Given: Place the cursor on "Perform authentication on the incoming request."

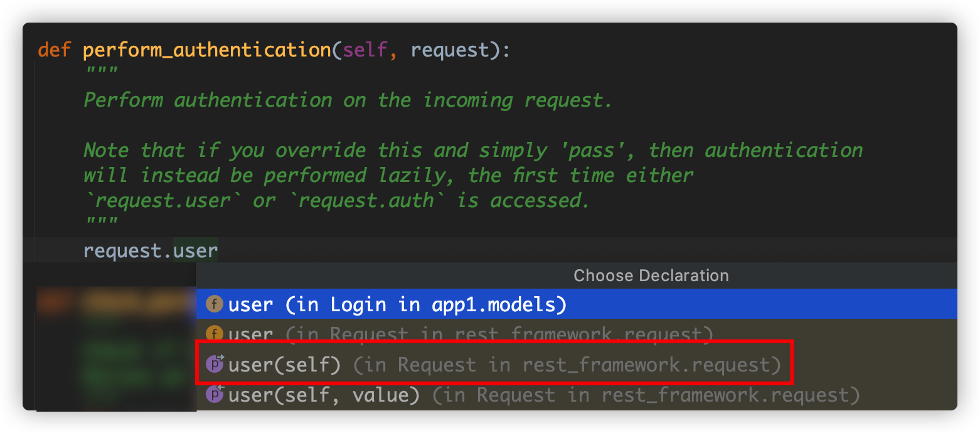Looking at the screenshot, I should coord(348,100).
